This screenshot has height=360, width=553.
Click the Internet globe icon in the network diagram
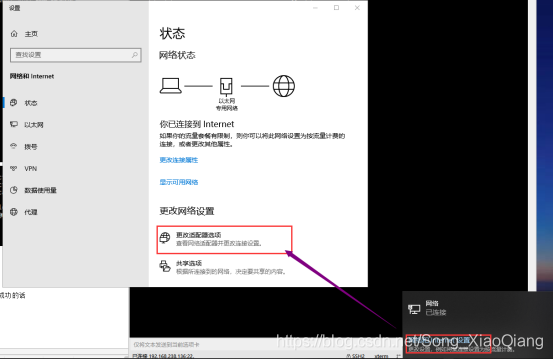[284, 86]
